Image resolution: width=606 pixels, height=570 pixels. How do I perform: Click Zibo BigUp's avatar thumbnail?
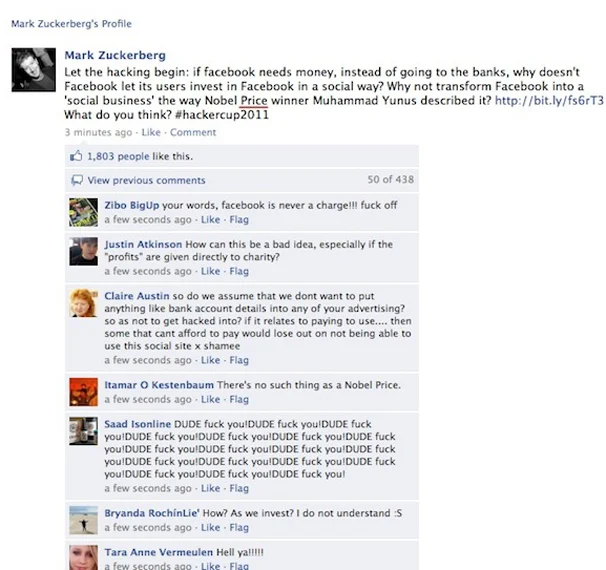pos(83,212)
